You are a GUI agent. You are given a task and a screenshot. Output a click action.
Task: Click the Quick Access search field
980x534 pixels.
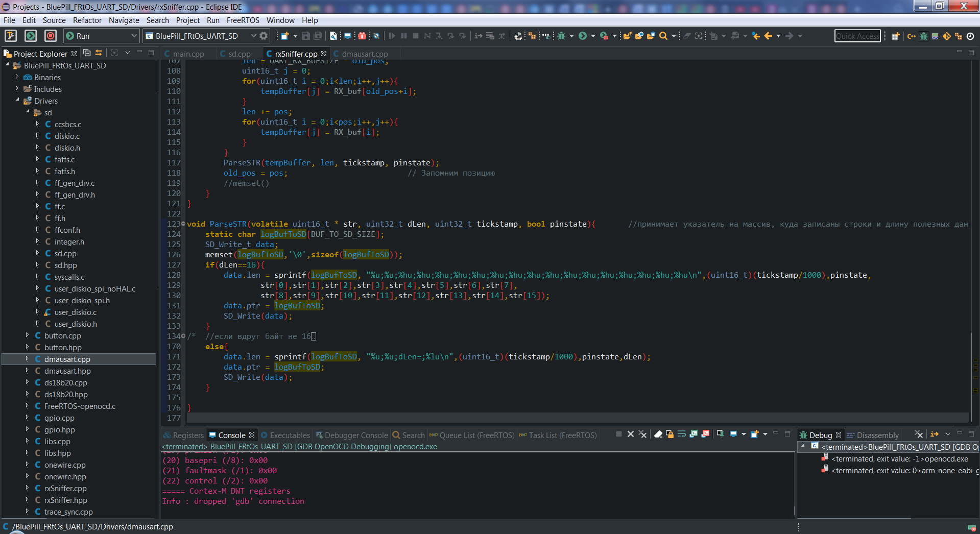857,36
